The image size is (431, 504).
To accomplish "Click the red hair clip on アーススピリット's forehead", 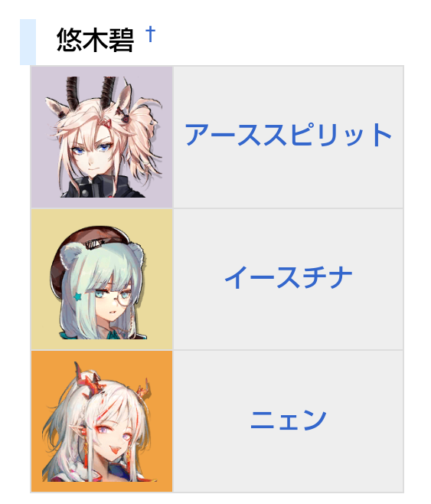I will (106, 123).
